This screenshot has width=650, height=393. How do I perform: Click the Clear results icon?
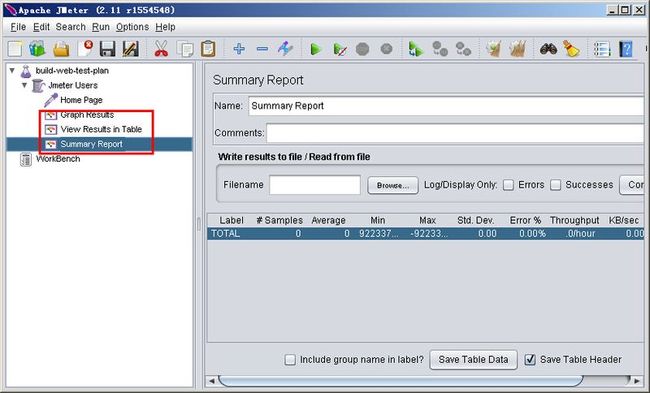pos(493,49)
